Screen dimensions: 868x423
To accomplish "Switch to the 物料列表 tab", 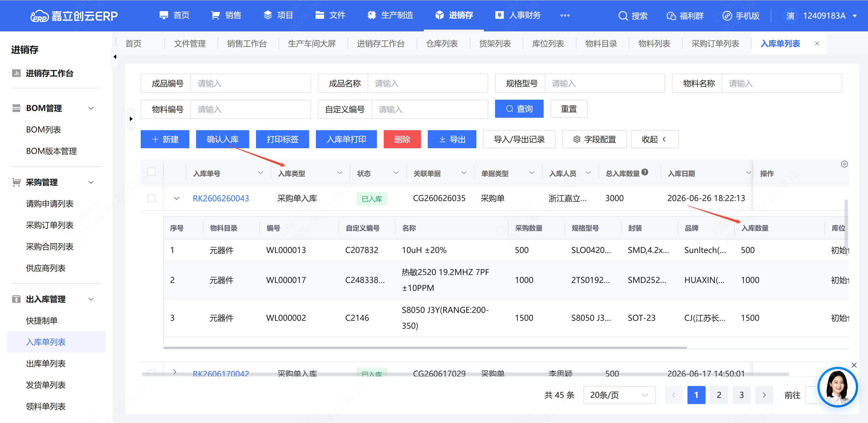I will 654,43.
